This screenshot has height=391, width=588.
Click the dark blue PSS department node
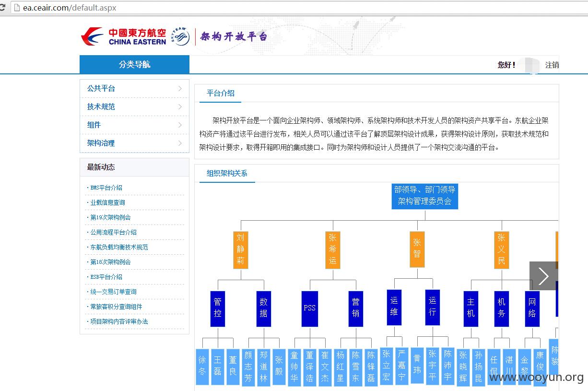click(x=310, y=308)
